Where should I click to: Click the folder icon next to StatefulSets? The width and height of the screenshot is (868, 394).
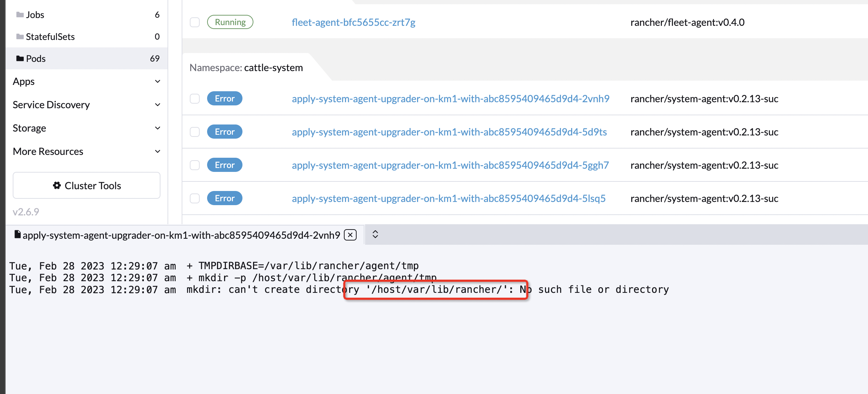[19, 36]
